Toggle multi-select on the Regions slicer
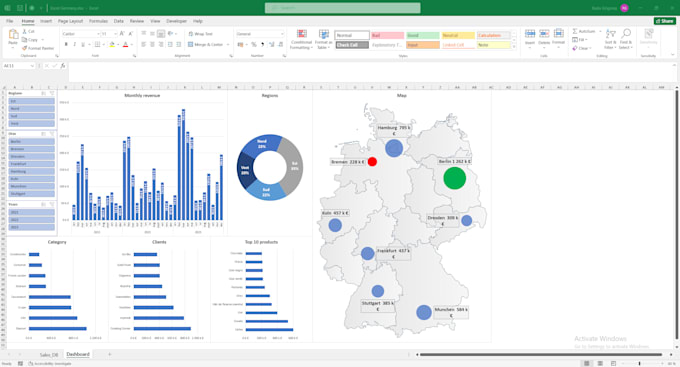This screenshot has width=680, height=367. click(x=43, y=93)
